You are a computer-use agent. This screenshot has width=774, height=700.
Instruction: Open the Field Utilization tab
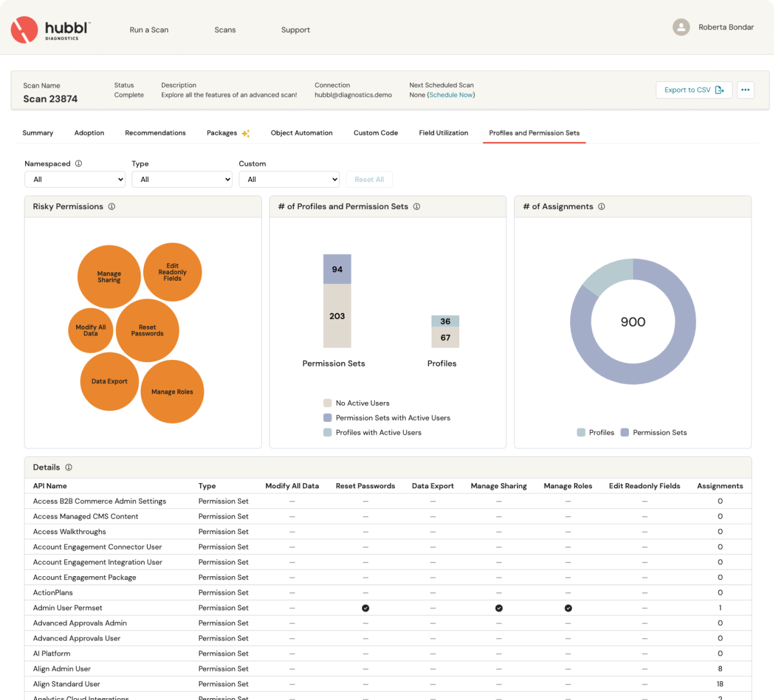(x=444, y=133)
